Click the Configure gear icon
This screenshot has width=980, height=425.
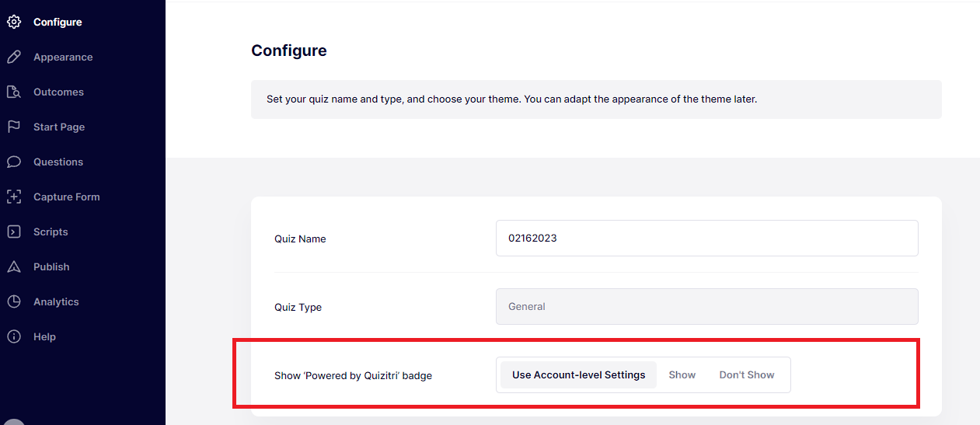point(13,22)
